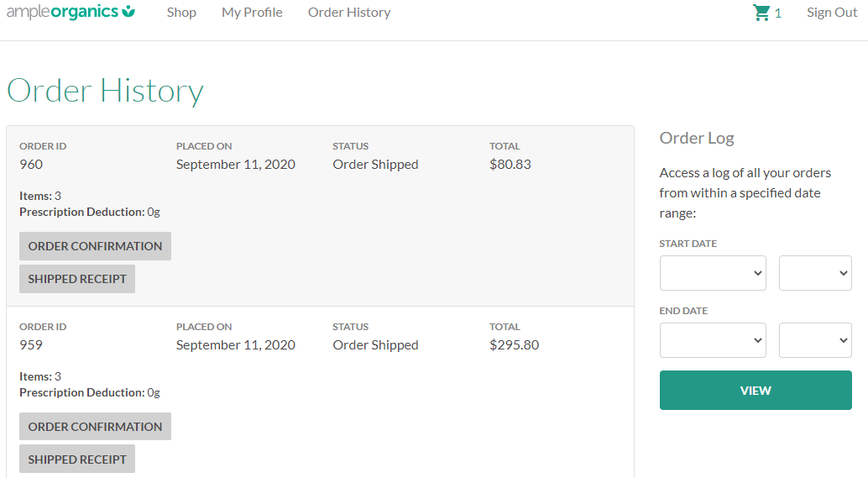Go to My Profile page

[252, 13]
